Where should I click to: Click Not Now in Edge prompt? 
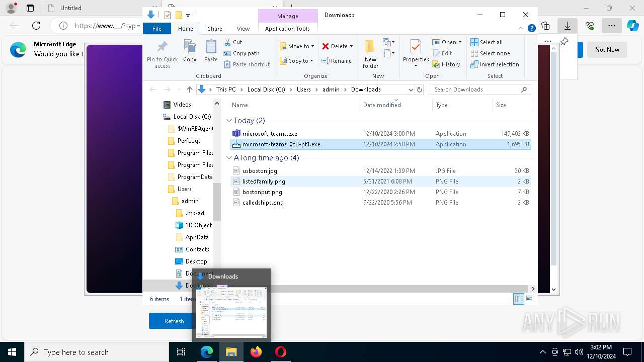tap(607, 50)
